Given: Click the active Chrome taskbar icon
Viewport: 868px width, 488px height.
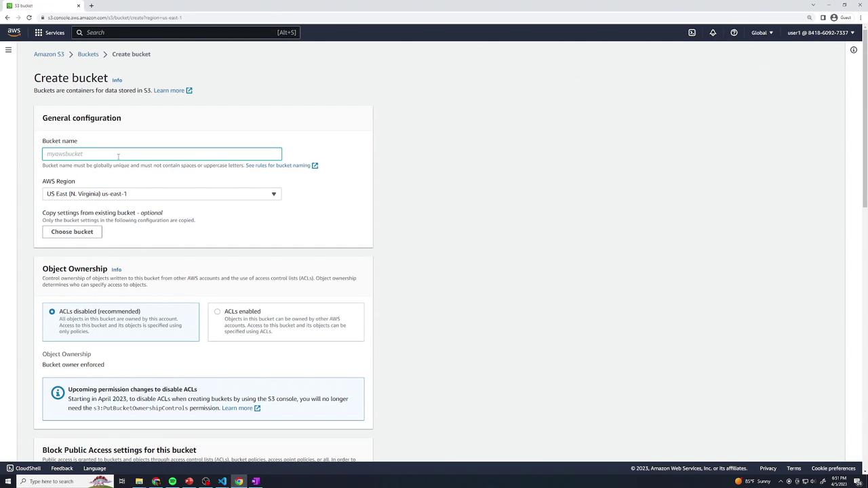Looking at the screenshot, I should [239, 481].
